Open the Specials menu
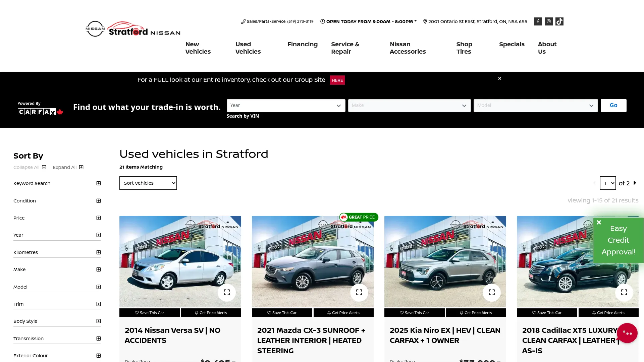This screenshot has height=362, width=644. tap(512, 44)
